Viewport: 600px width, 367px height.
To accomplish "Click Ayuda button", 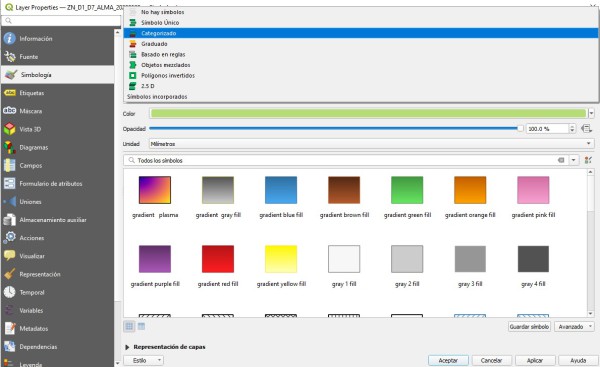I will coord(578,360).
